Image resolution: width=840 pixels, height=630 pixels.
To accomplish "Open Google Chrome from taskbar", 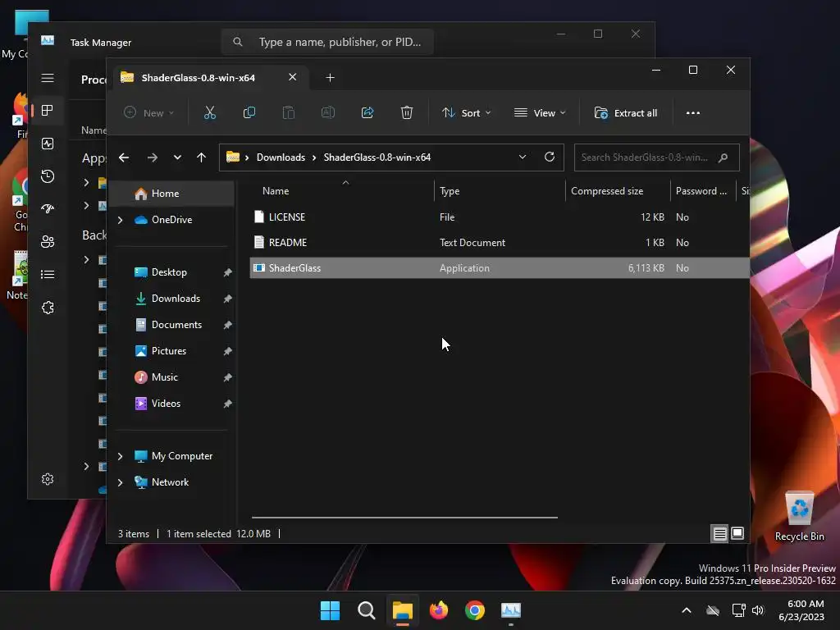I will pos(475,610).
